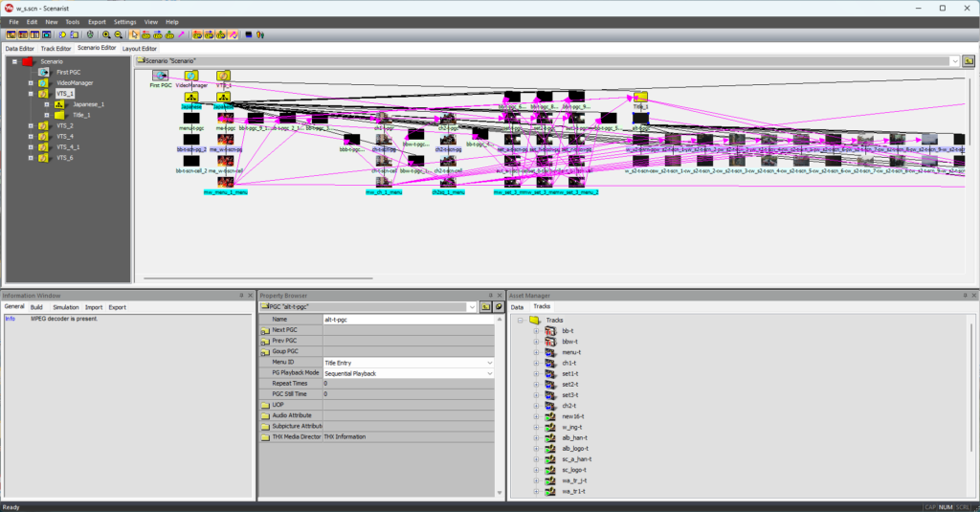
Task: Click the Name field containing alt-t-pgc
Action: 409,320
